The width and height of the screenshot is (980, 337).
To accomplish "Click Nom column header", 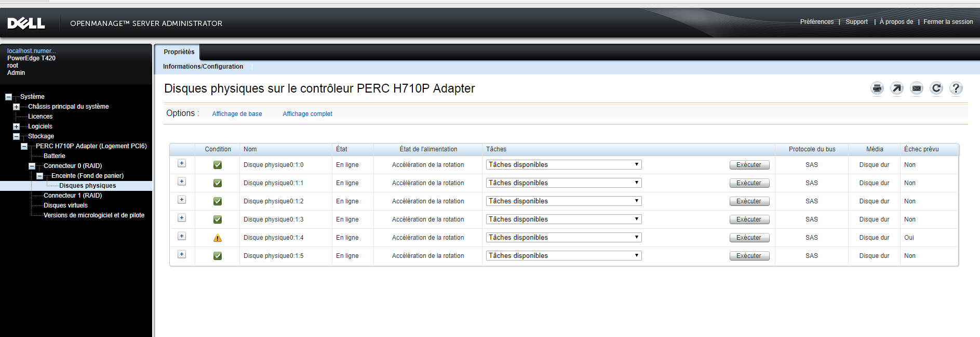I will point(250,149).
